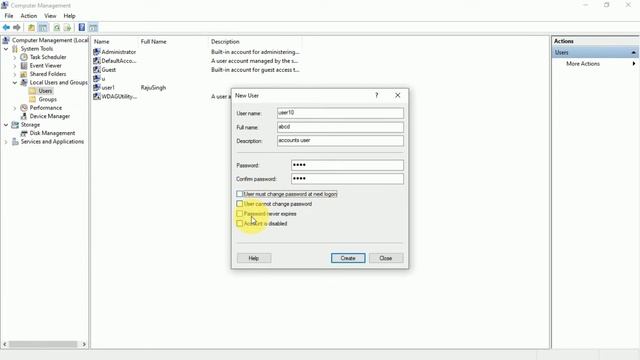
Task: Click the Full name input field
Action: [340, 127]
